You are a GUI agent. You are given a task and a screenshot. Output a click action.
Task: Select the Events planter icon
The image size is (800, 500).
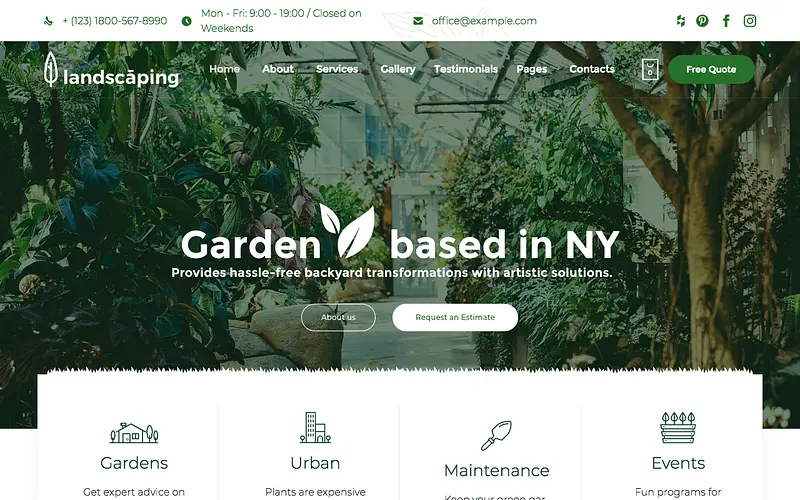678,428
